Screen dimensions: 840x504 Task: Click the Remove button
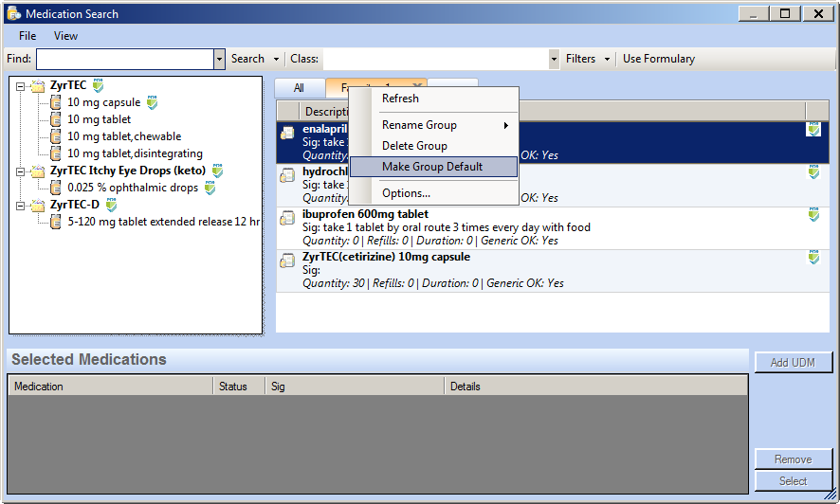pyautogui.click(x=793, y=459)
